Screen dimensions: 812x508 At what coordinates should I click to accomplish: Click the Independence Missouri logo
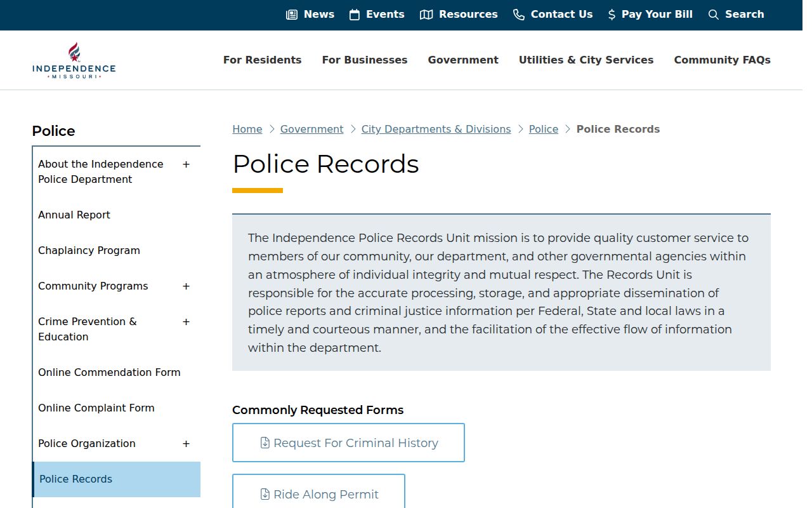[x=74, y=60]
